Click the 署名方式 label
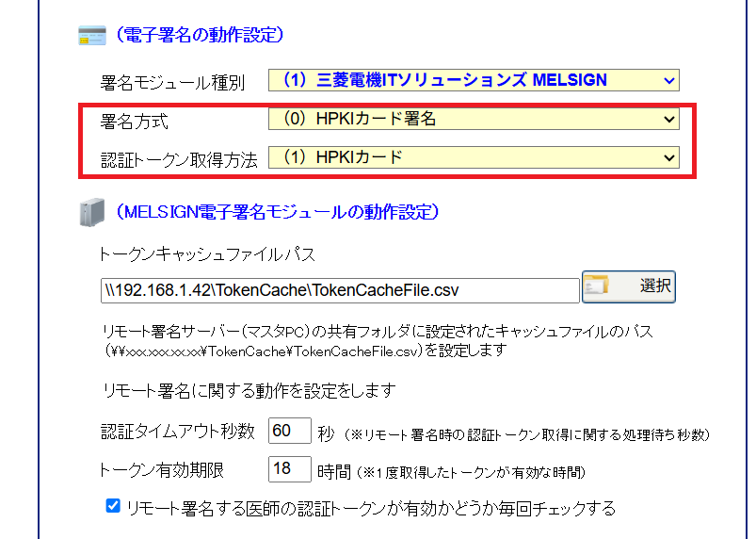This screenshot has height=539, width=756. pos(134,122)
